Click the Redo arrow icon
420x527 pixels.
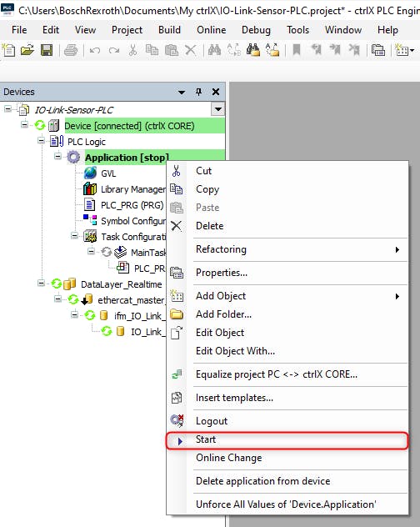[x=114, y=50]
